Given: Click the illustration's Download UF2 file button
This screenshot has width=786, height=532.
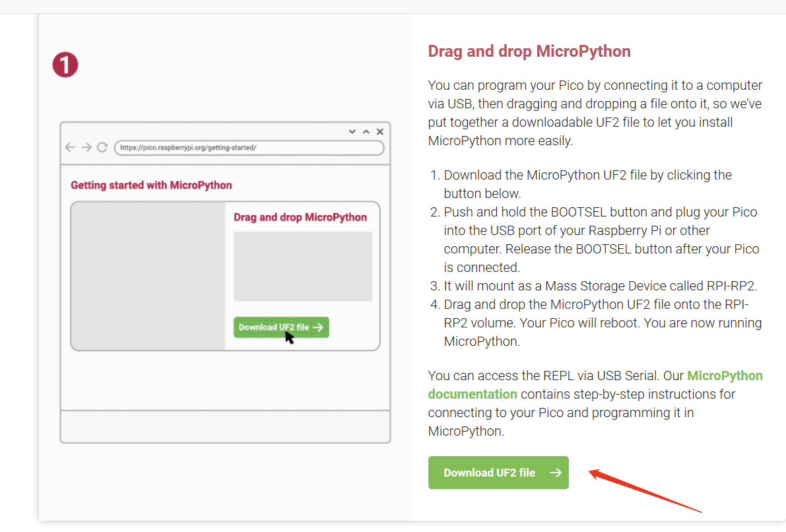Looking at the screenshot, I should [x=281, y=327].
